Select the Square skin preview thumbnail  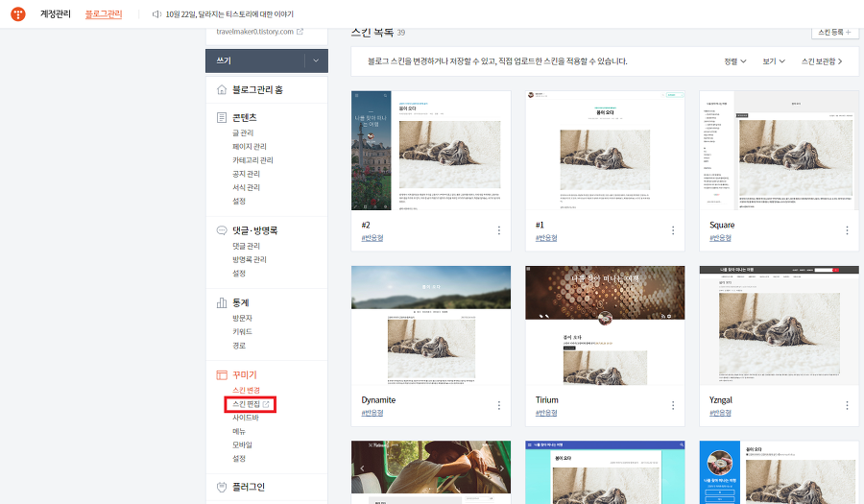(x=780, y=151)
